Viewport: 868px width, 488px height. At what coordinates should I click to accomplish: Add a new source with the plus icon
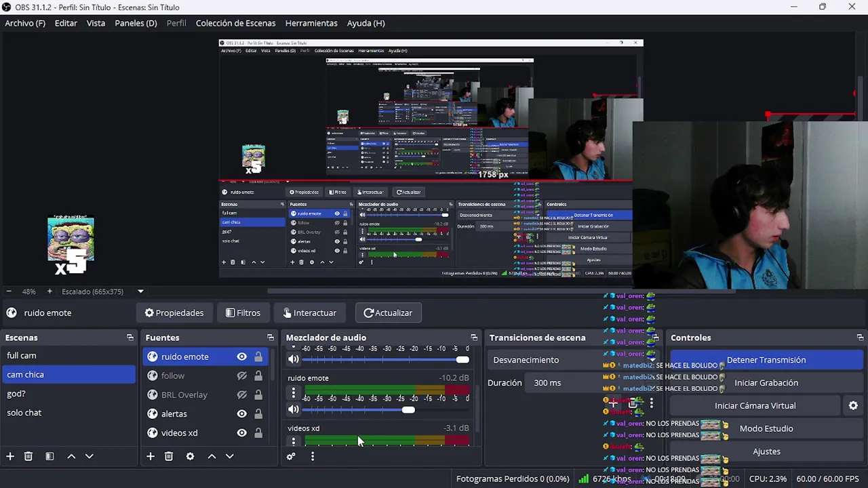tap(151, 456)
